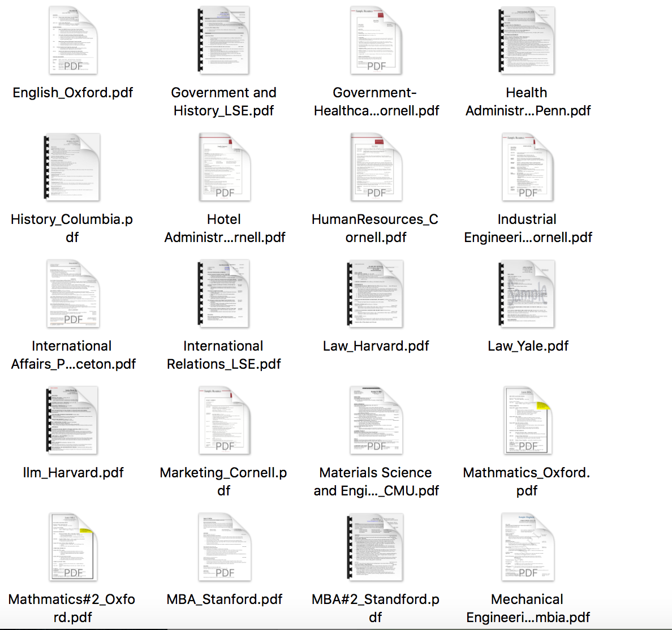
Task: Click the filename text "Law_Harvard.pdf"
Action: tap(376, 346)
